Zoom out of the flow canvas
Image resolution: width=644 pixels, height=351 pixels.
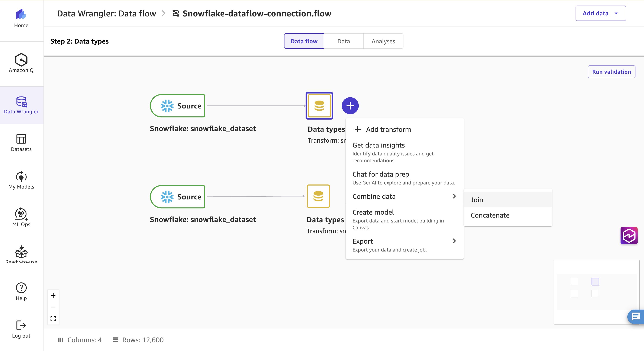pos(53,307)
